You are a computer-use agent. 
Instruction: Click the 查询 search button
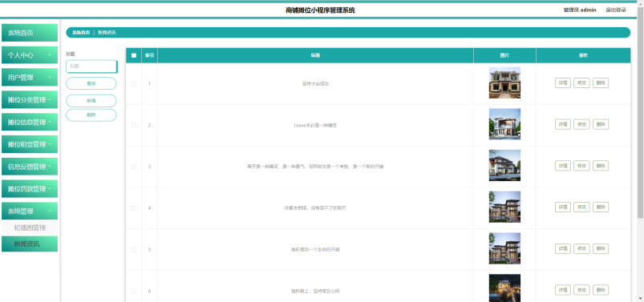pyautogui.click(x=91, y=83)
